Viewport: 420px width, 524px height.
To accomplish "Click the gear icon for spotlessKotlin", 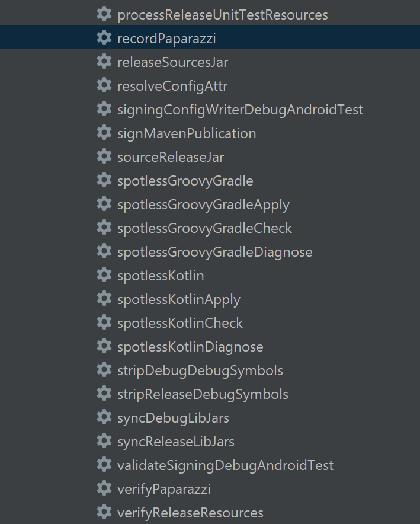I will [x=104, y=275].
